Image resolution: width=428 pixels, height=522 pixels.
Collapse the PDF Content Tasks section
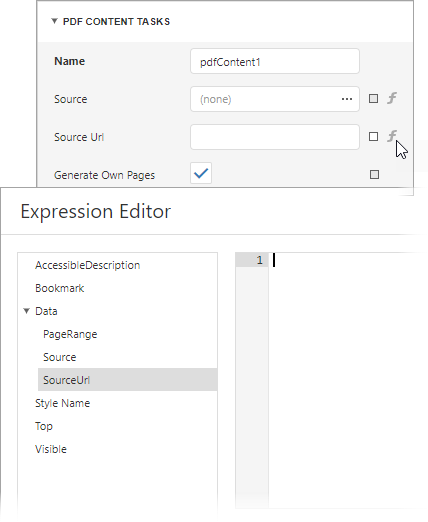click(54, 21)
